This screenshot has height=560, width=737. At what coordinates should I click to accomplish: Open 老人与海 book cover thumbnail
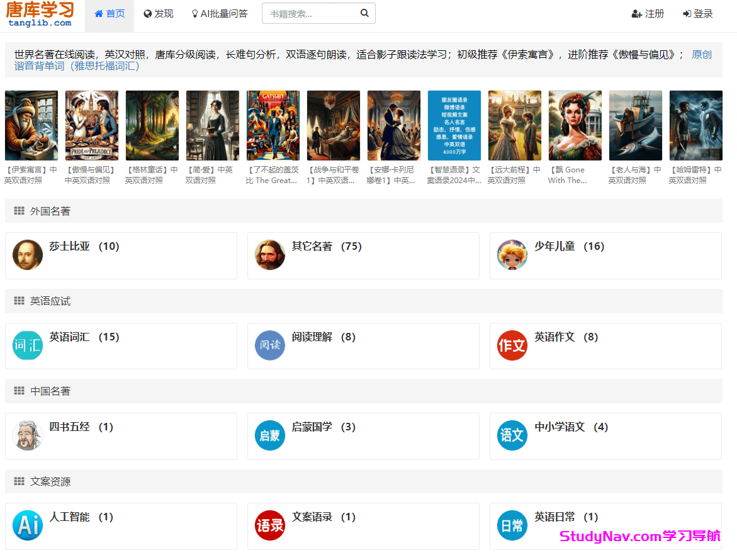(635, 125)
